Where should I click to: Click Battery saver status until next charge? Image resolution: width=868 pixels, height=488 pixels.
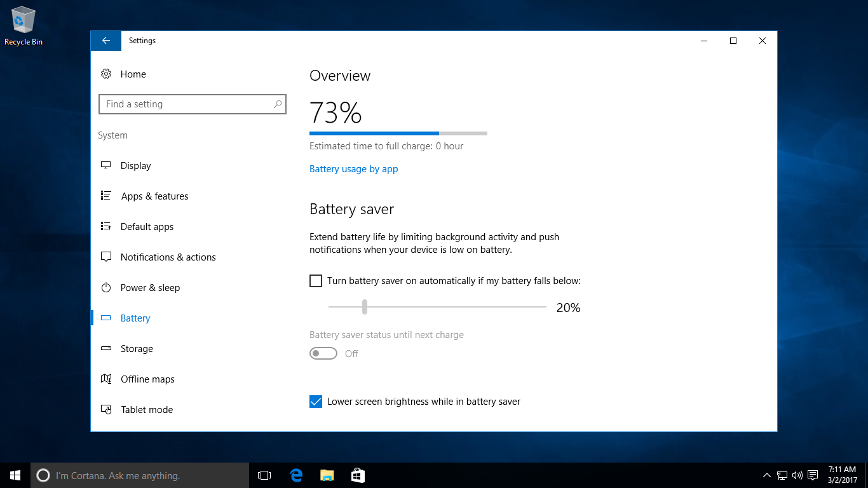[386, 335]
